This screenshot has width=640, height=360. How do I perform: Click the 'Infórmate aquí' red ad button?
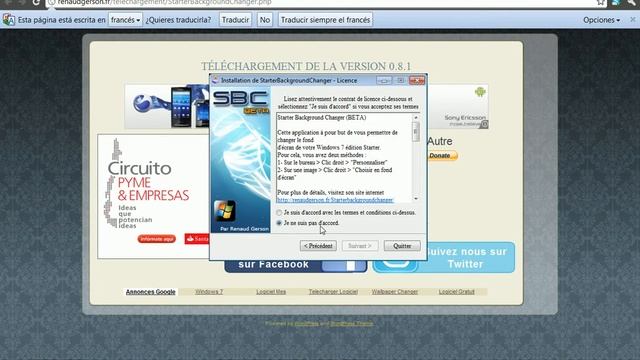pyautogui.click(x=157, y=239)
